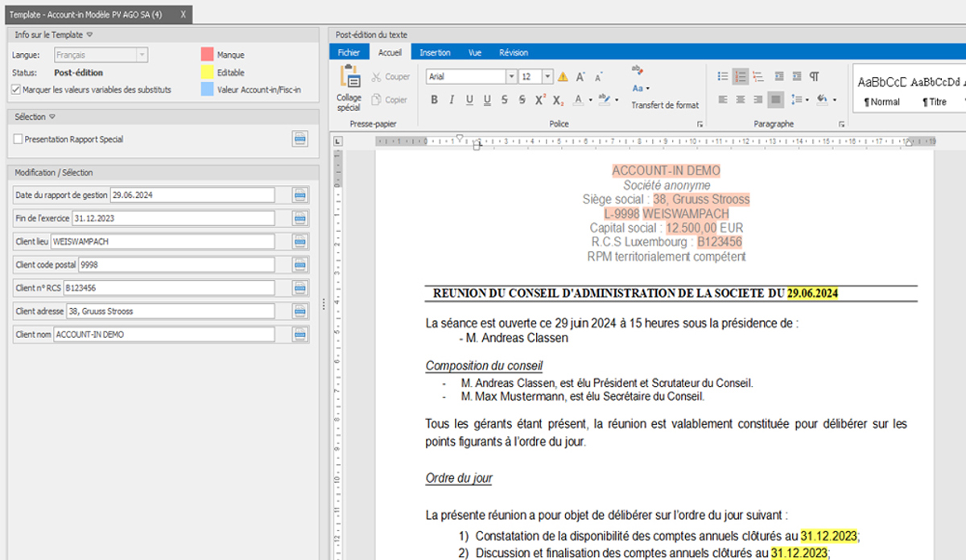
Task: Open the Police group dialog launcher
Action: point(700,124)
